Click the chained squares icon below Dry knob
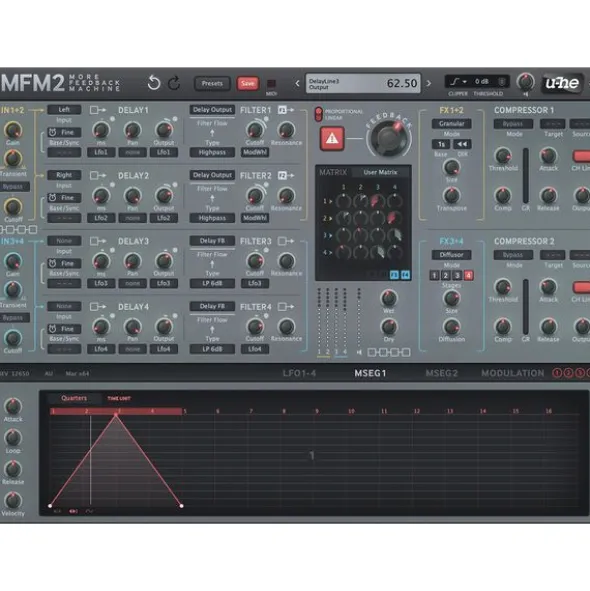 (389, 352)
